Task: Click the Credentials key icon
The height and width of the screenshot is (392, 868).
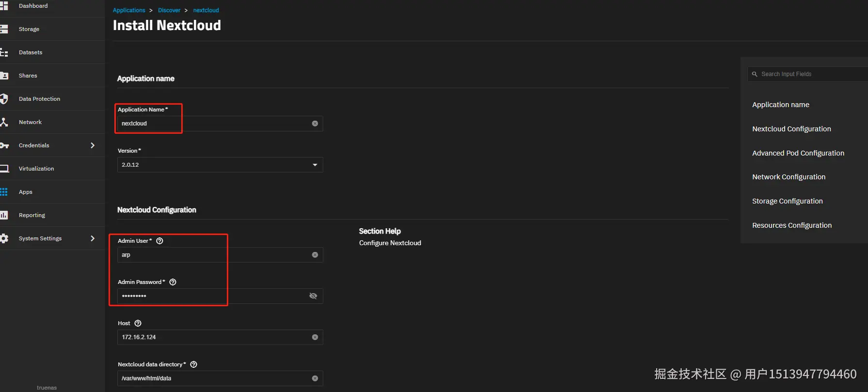Action: click(x=4, y=145)
